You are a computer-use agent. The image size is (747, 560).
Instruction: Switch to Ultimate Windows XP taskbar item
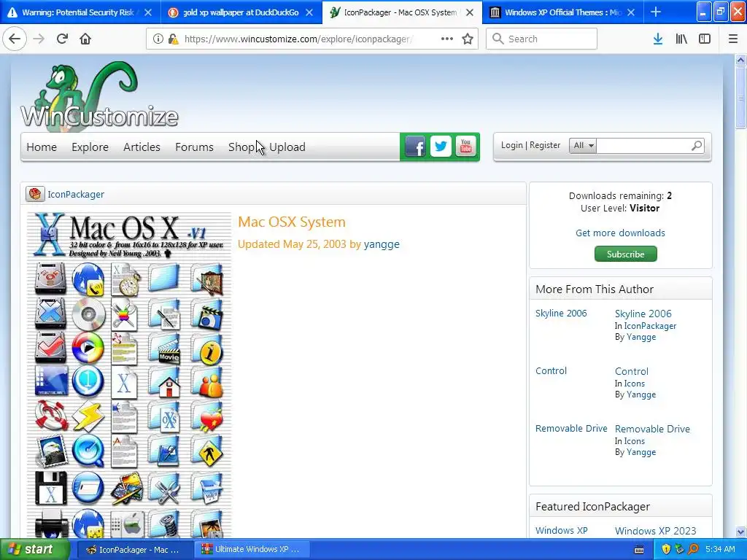click(x=252, y=550)
